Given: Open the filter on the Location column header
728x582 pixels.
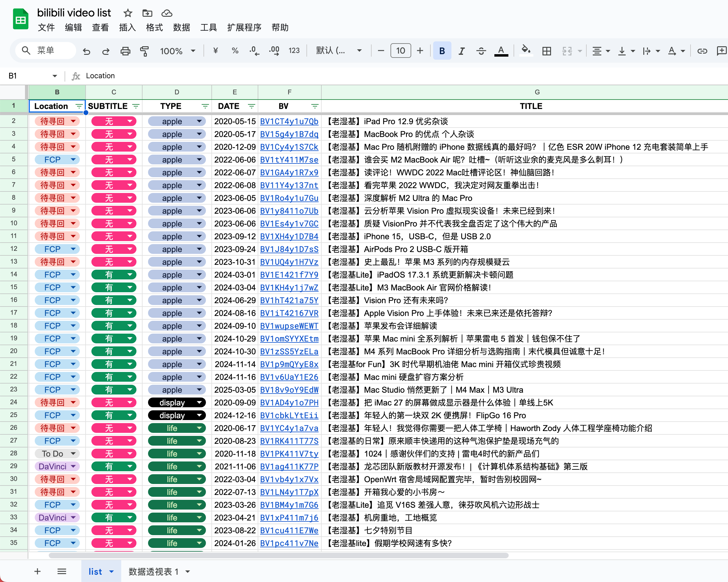Looking at the screenshot, I should 79,106.
